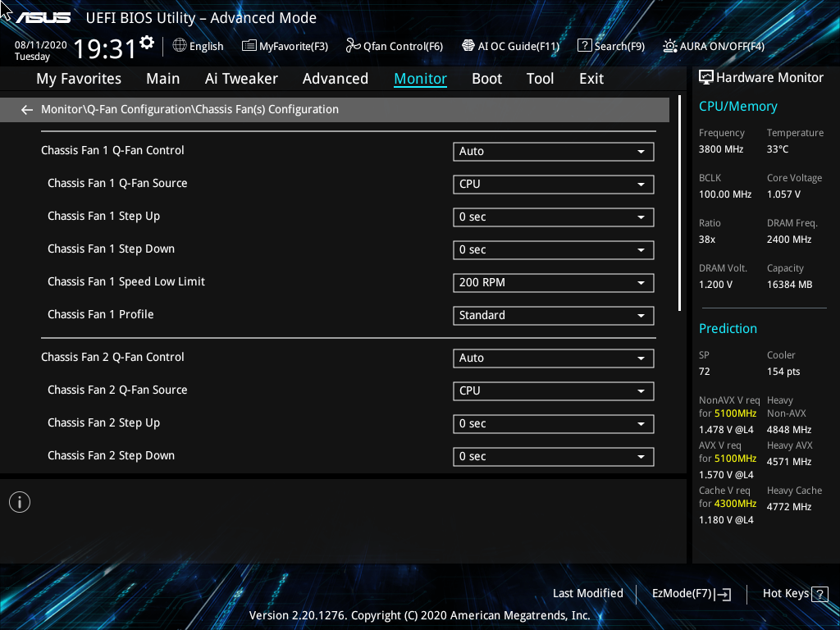Click the info icon in the help area
This screenshot has width=840, height=630.
pyautogui.click(x=20, y=502)
